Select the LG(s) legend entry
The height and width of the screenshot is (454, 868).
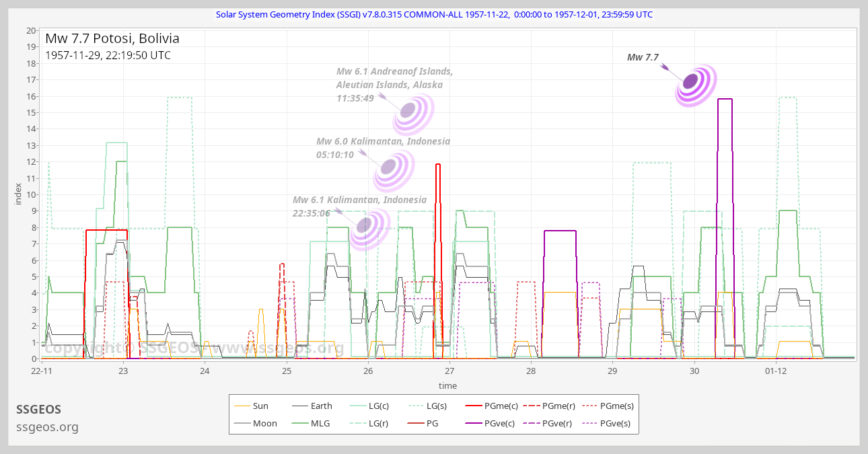(x=429, y=406)
